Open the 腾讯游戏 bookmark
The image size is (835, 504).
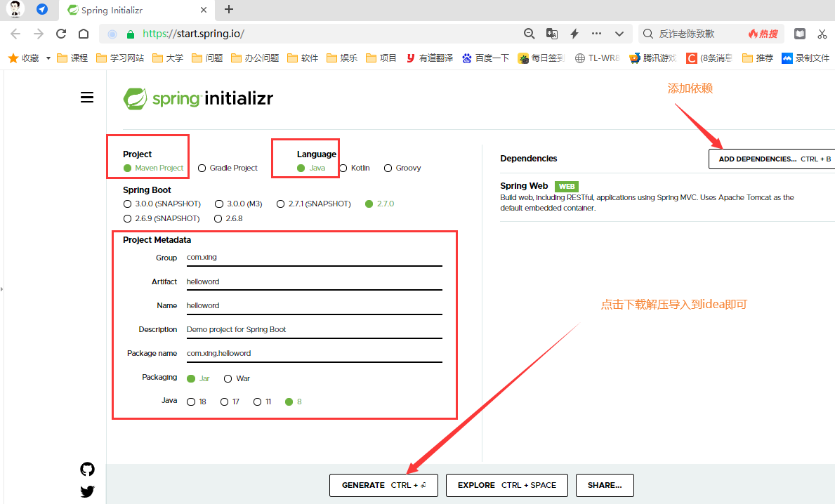point(653,58)
